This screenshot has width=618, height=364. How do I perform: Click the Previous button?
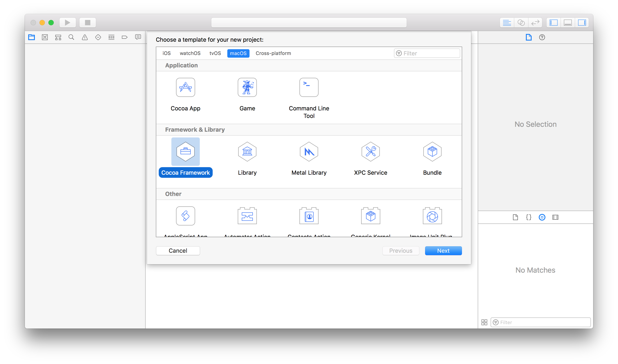point(401,251)
